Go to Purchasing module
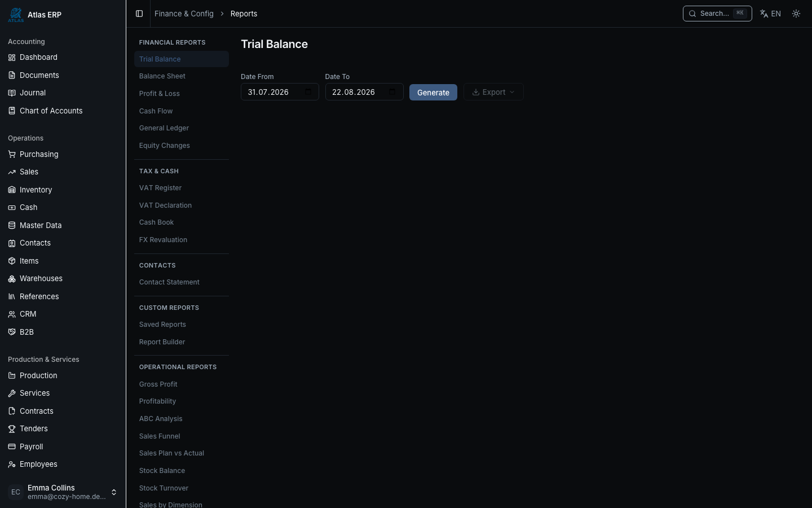This screenshot has height=508, width=812. (63, 154)
